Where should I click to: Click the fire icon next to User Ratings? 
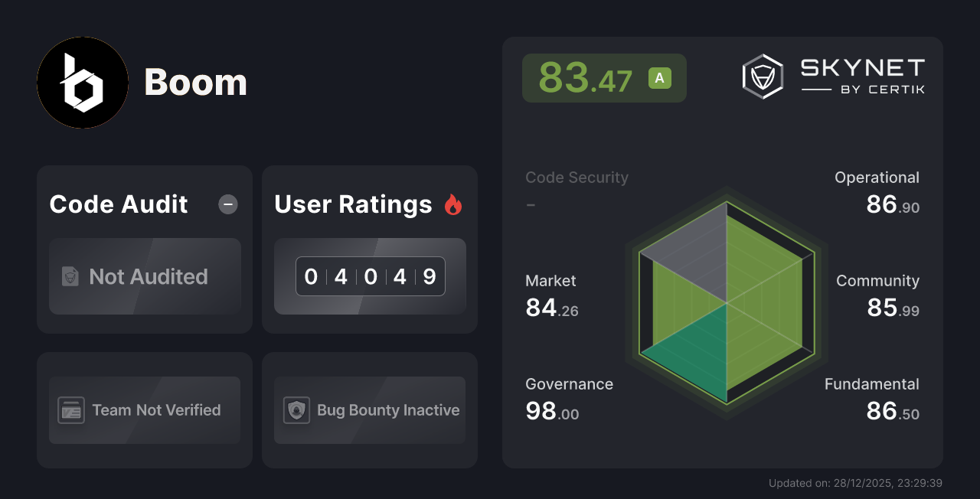tap(452, 204)
